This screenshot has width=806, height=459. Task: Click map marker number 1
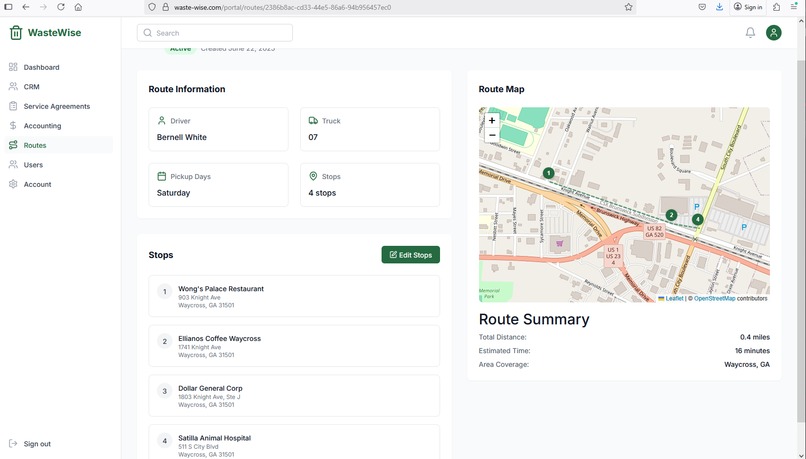coord(548,173)
